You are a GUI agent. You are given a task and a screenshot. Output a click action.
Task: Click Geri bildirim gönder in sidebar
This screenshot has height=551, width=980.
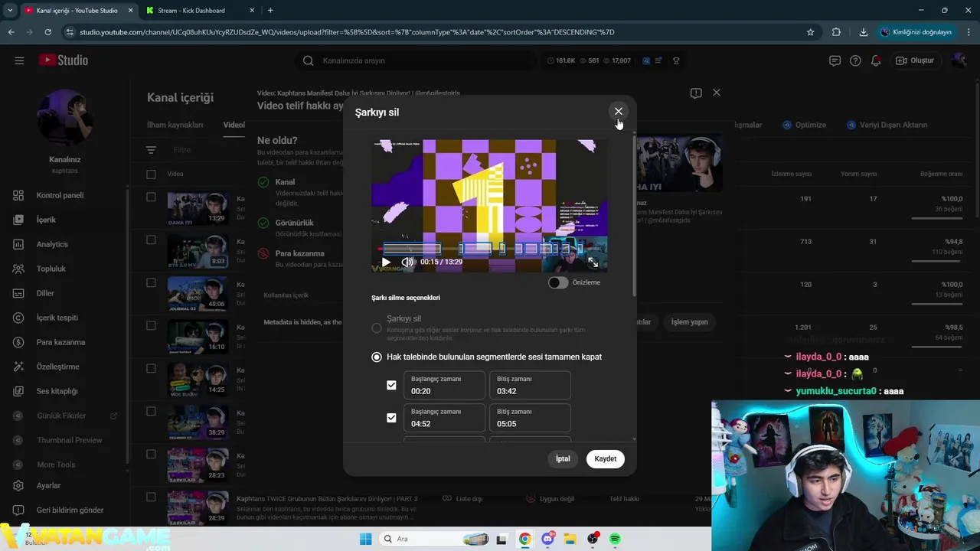point(70,510)
